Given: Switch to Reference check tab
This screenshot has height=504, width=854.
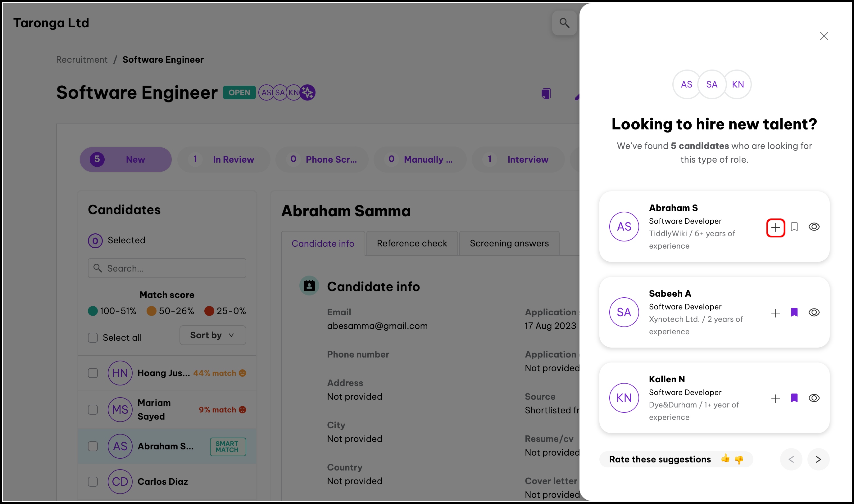Looking at the screenshot, I should tap(411, 243).
